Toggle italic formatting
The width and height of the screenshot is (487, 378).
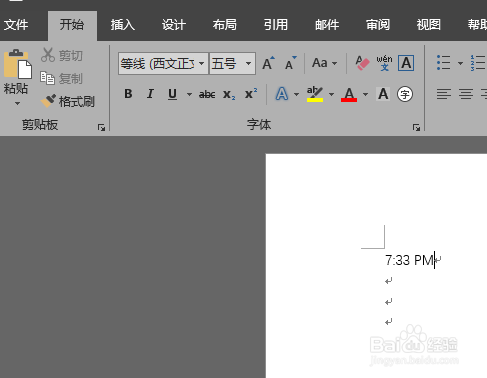(150, 94)
